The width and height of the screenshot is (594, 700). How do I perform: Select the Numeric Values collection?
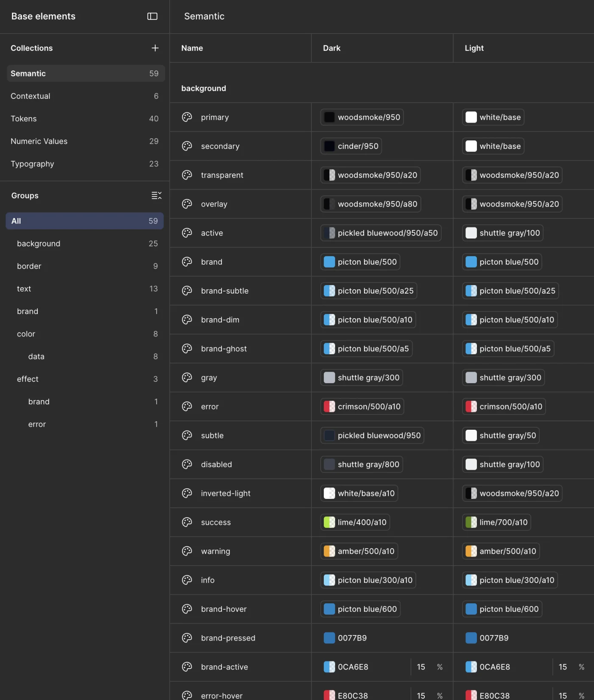point(86,141)
